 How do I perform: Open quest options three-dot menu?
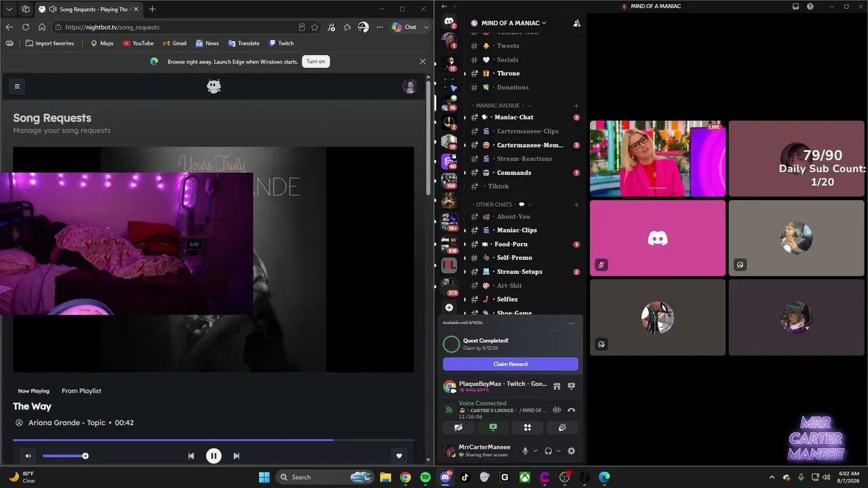click(571, 323)
